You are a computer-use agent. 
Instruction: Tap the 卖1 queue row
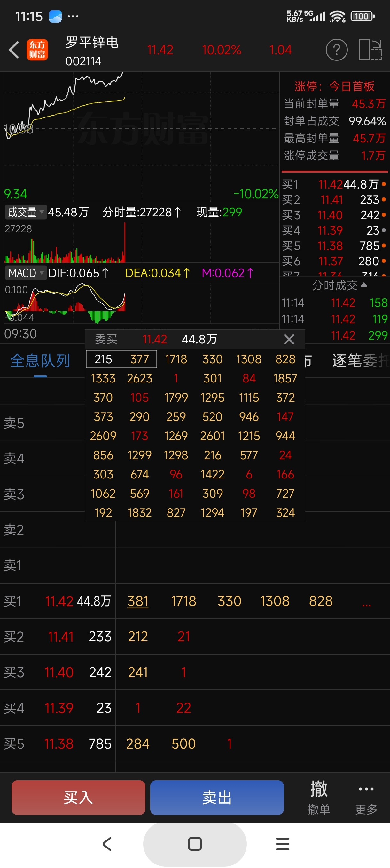coord(195,566)
